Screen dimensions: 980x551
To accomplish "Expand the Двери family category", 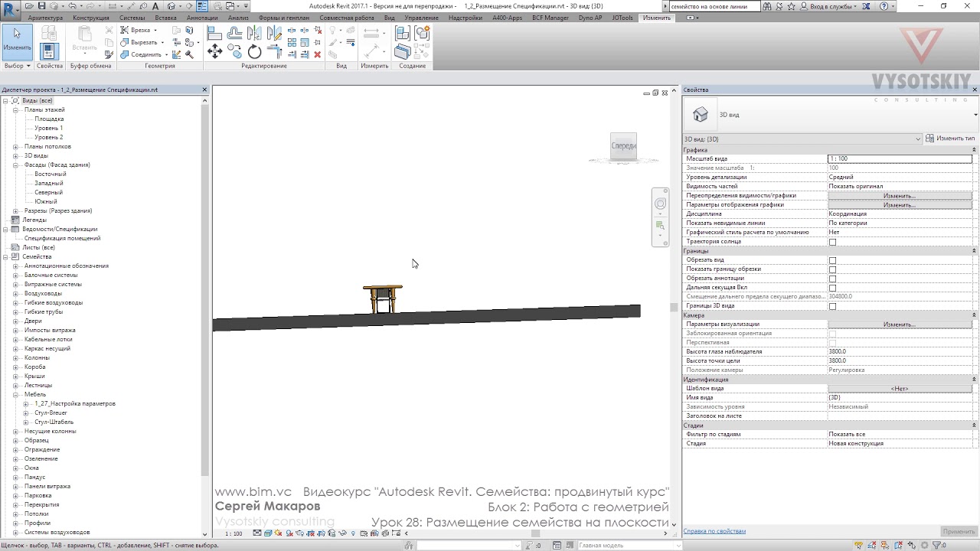I will click(15, 321).
